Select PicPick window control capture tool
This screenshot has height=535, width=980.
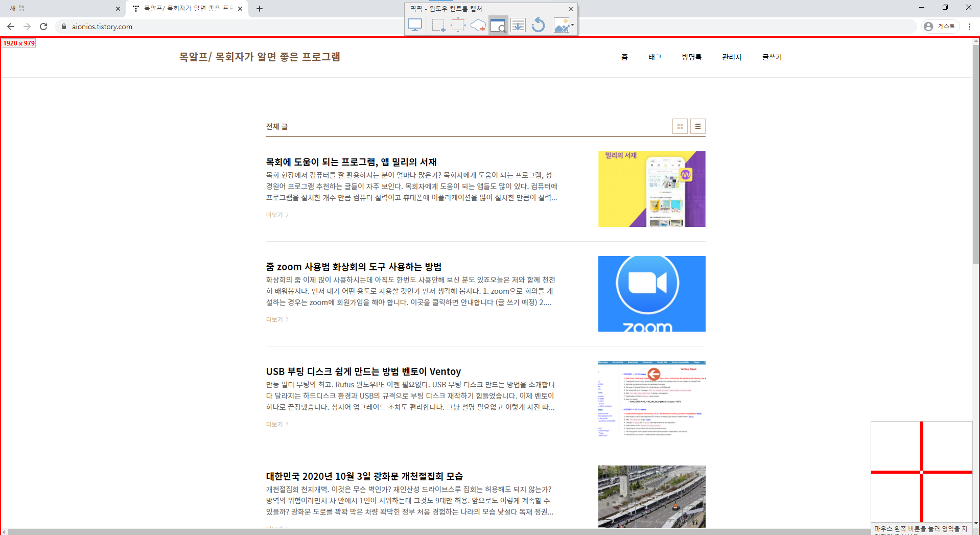tap(498, 25)
